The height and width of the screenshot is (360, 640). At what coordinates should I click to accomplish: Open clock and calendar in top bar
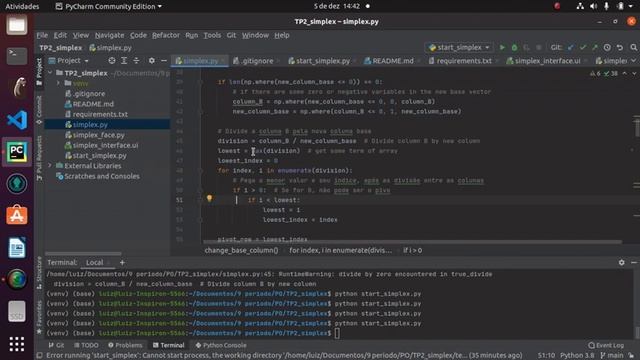(x=337, y=7)
